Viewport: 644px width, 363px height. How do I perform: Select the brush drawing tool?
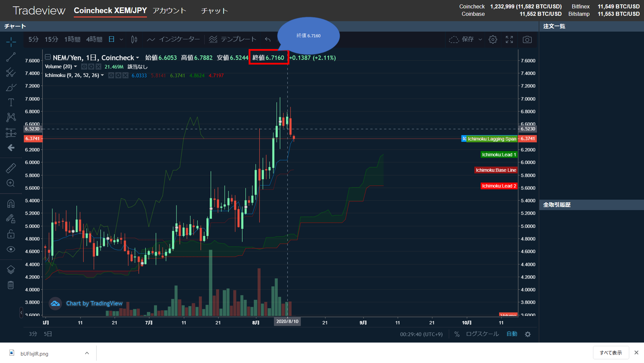point(11,87)
